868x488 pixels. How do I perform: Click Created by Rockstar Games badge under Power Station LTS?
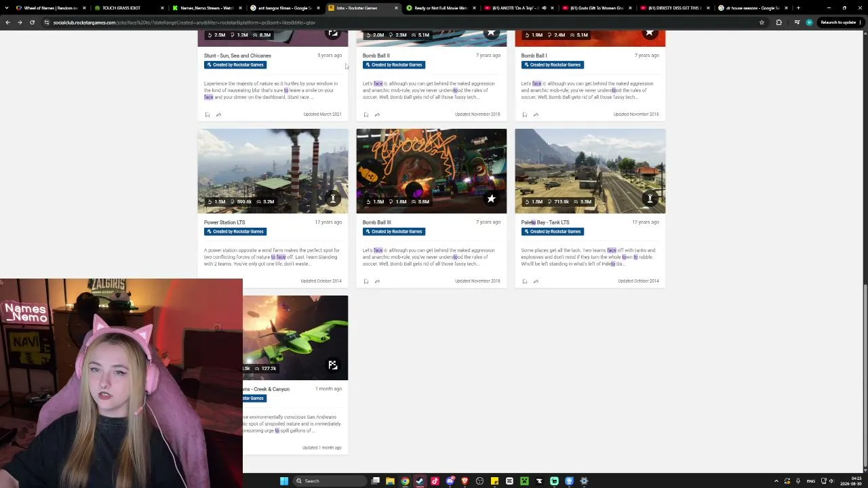pyautogui.click(x=235, y=232)
